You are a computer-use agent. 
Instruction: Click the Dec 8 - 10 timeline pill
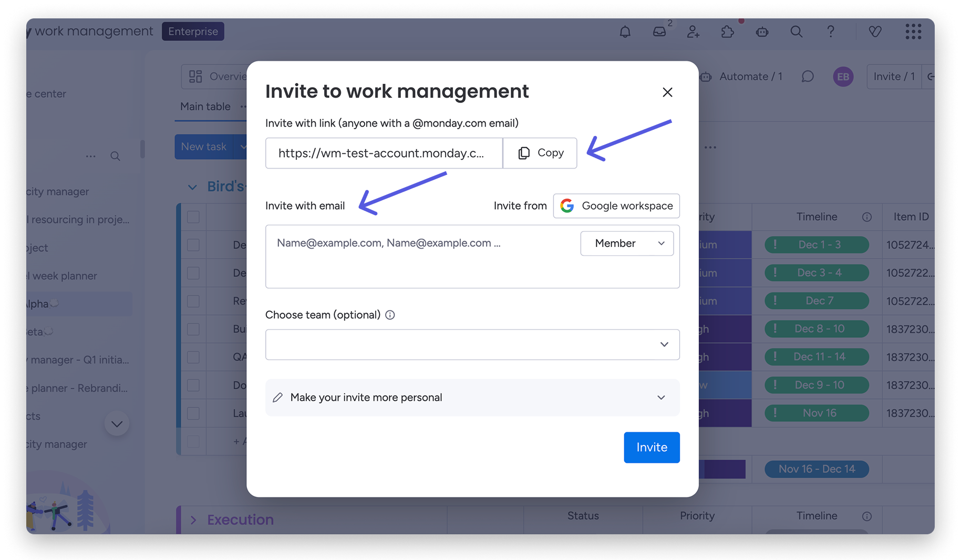pos(817,329)
